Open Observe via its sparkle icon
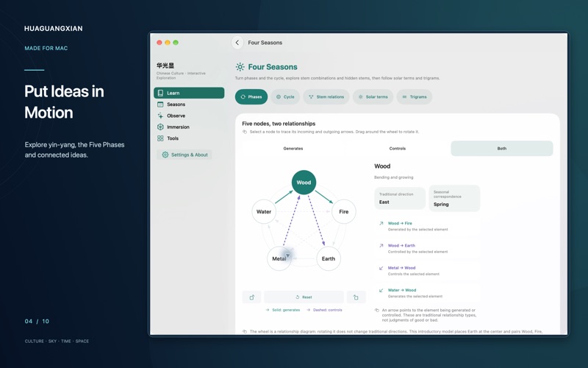Screen dimensions: 588x368 tap(160, 116)
